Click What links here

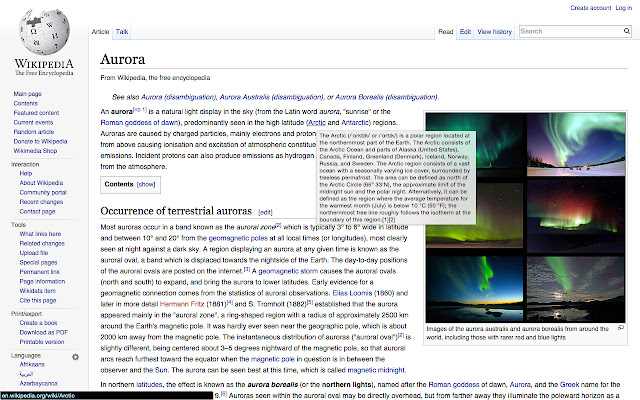click(x=40, y=233)
